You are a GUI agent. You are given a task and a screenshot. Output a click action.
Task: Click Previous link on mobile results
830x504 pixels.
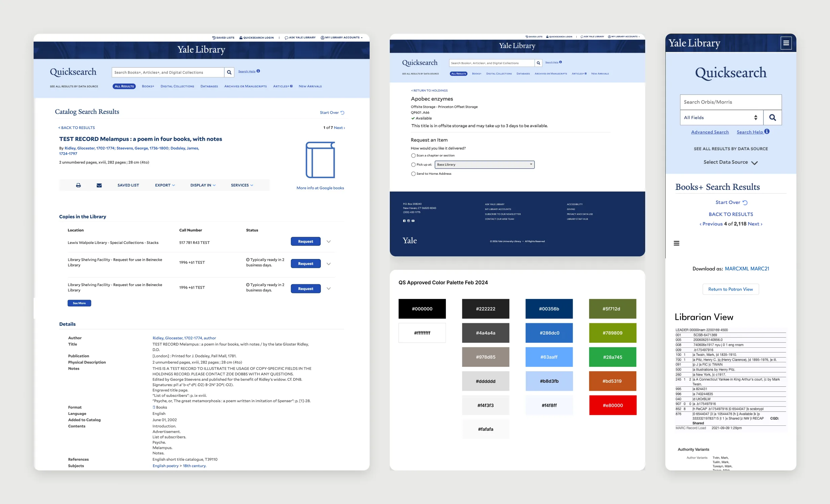click(711, 224)
